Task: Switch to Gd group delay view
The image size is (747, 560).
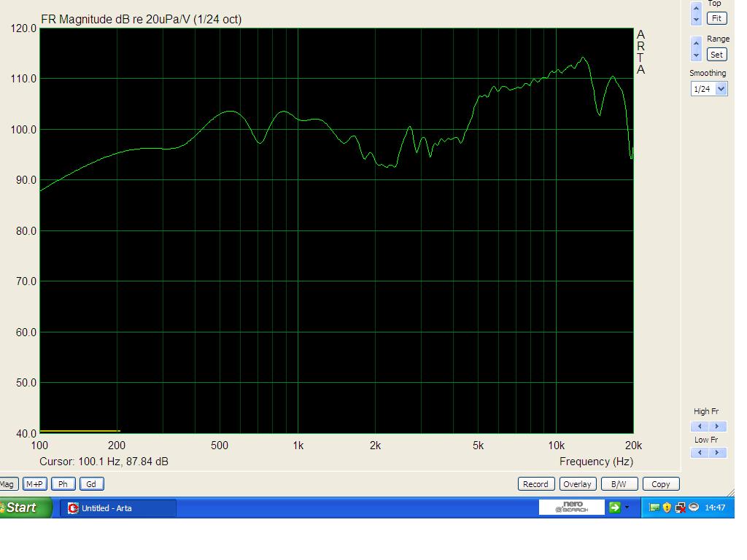Action: pos(91,484)
